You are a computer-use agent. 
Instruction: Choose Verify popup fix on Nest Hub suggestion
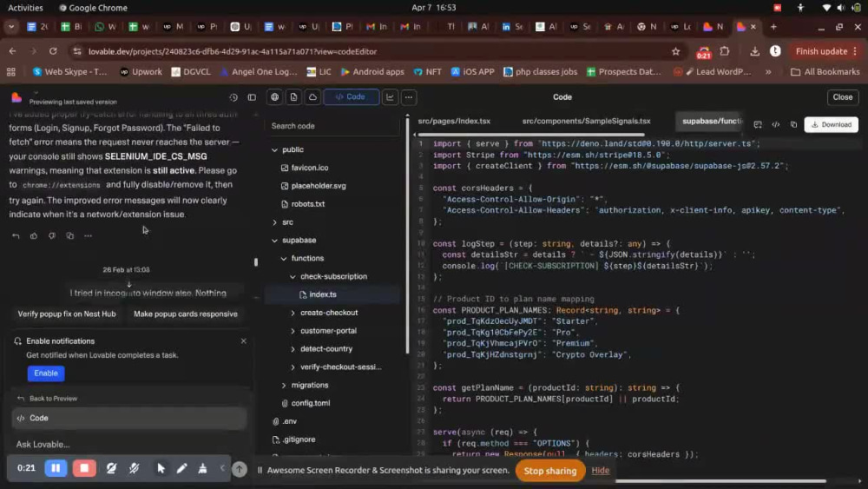[67, 314]
